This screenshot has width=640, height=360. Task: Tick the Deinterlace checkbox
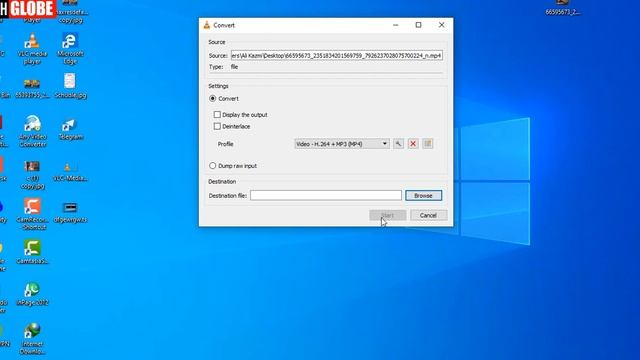pyautogui.click(x=217, y=126)
